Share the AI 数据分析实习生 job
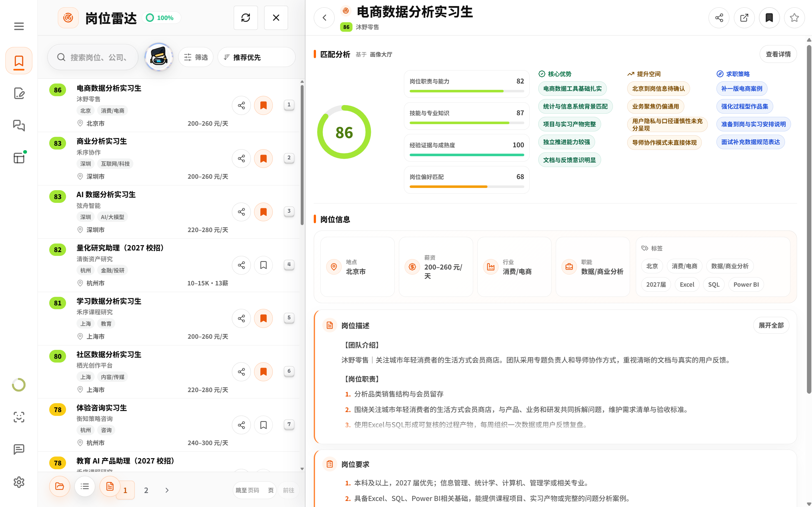The height and width of the screenshot is (507, 812). pos(241,211)
